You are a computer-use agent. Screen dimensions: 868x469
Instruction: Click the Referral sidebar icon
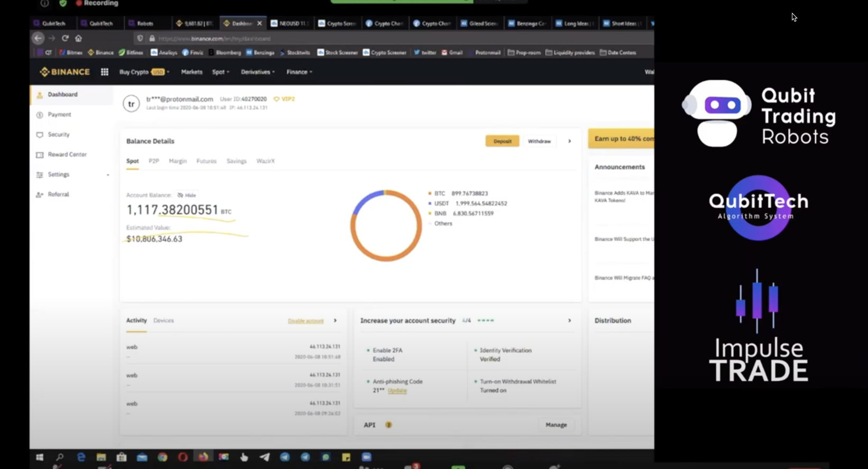coord(40,195)
